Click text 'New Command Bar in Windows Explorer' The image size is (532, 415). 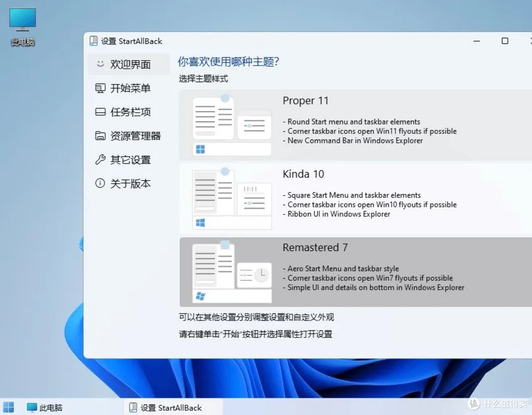[355, 141]
